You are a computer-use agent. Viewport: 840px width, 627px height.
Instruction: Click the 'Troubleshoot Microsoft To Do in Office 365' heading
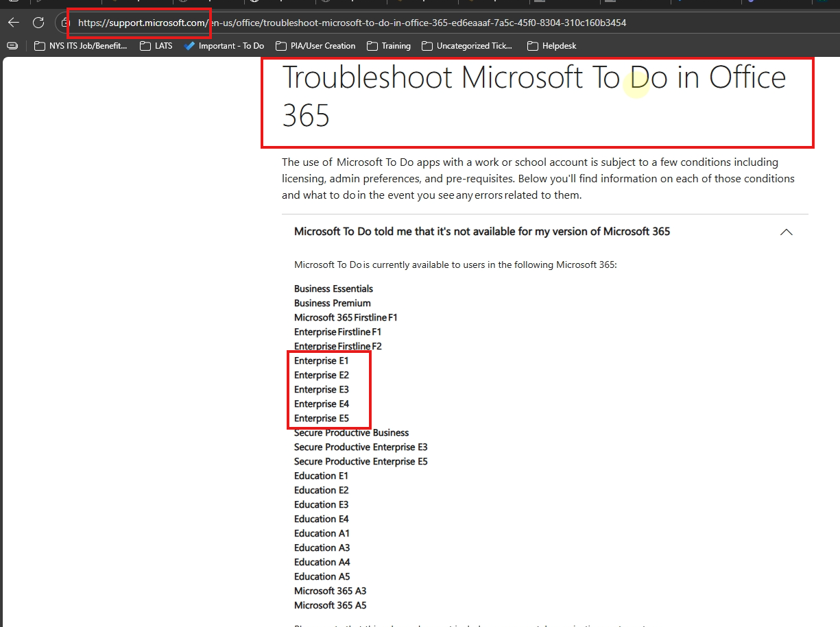tap(533, 96)
